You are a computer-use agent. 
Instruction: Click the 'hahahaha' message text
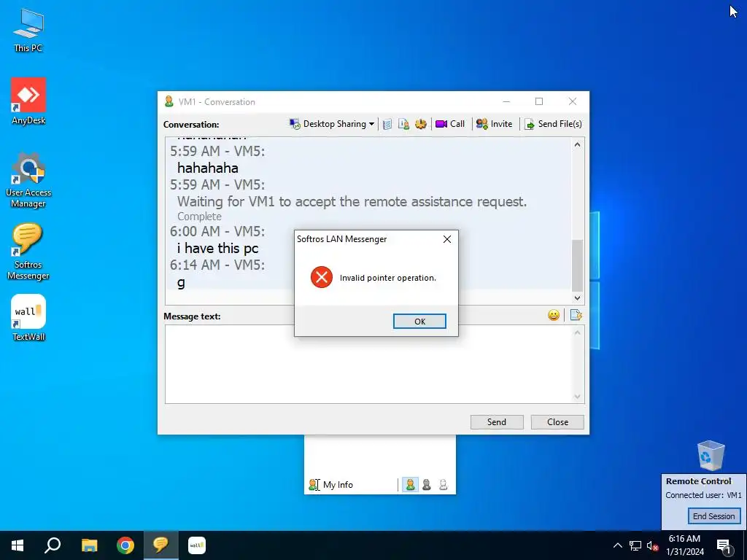pos(208,168)
